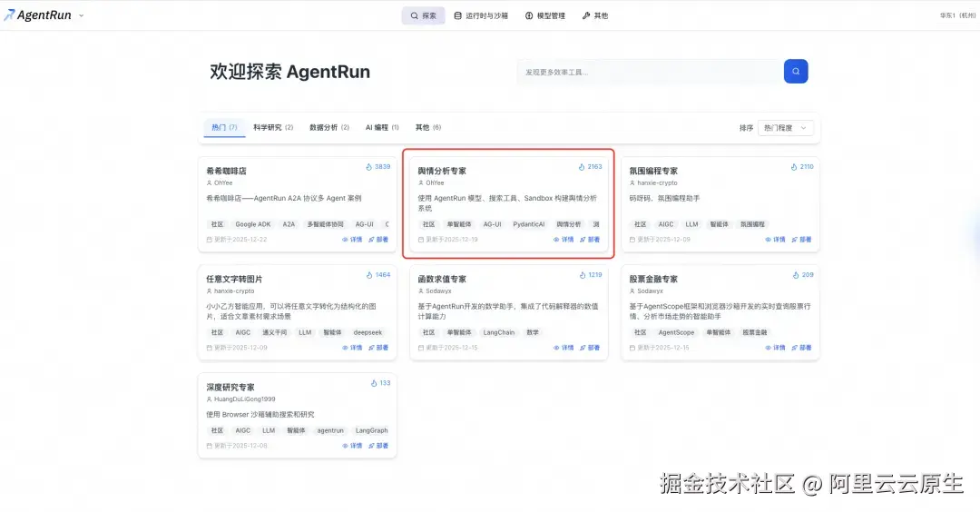Image resolution: width=980 pixels, height=512 pixels.
Task: Open the 函数求值专家 card title
Action: [442, 279]
